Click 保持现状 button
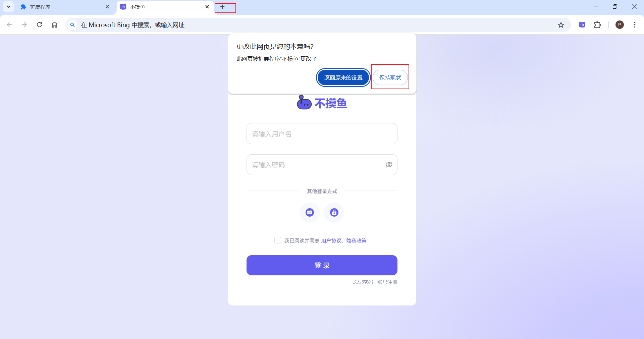Viewport: 644px width, 339px height. 390,77
